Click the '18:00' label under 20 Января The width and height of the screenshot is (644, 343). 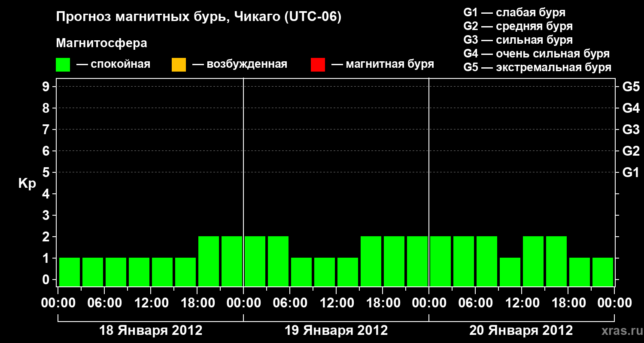(x=568, y=303)
